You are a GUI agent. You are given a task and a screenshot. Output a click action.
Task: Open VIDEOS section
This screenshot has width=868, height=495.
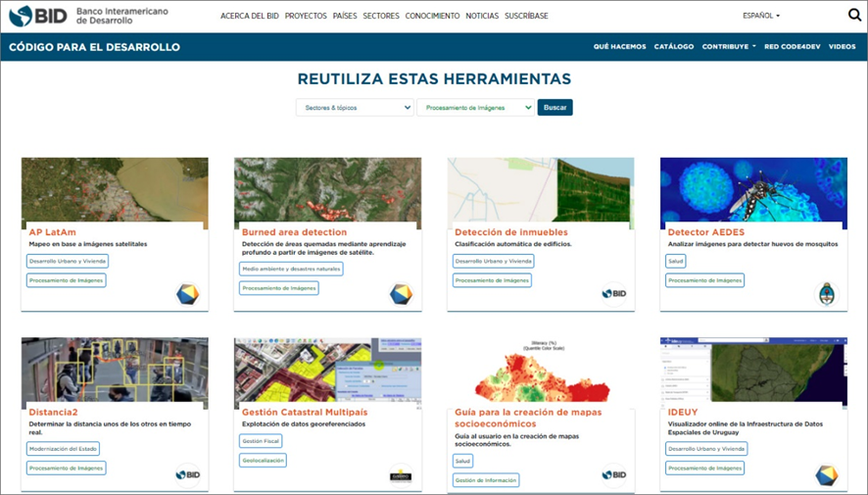842,46
